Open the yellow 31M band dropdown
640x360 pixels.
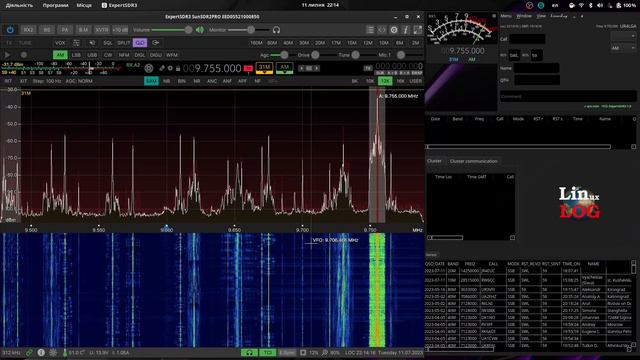[264, 68]
